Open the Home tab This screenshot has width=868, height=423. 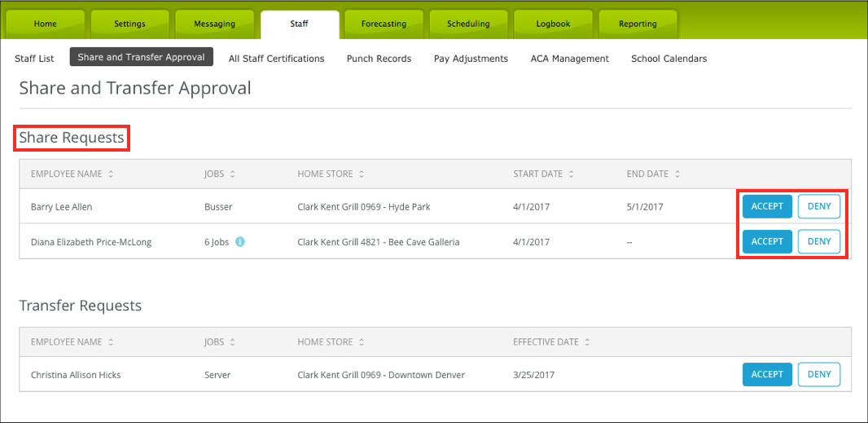(46, 24)
